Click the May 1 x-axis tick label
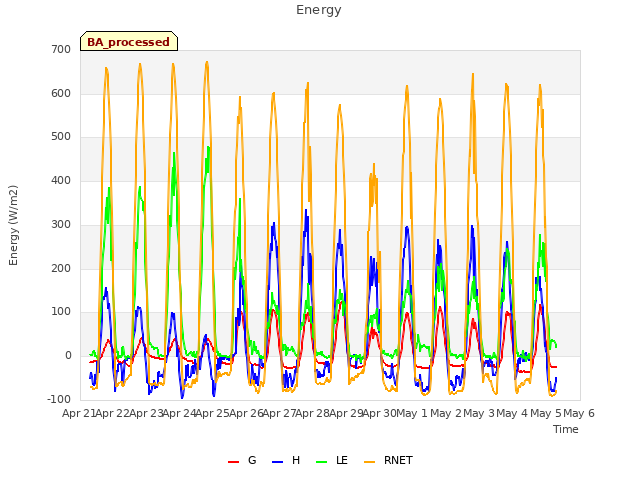This screenshot has height=480, width=640. [x=412, y=413]
